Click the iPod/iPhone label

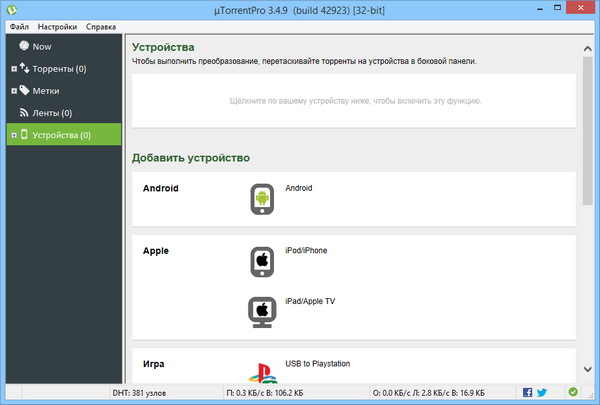pos(306,250)
